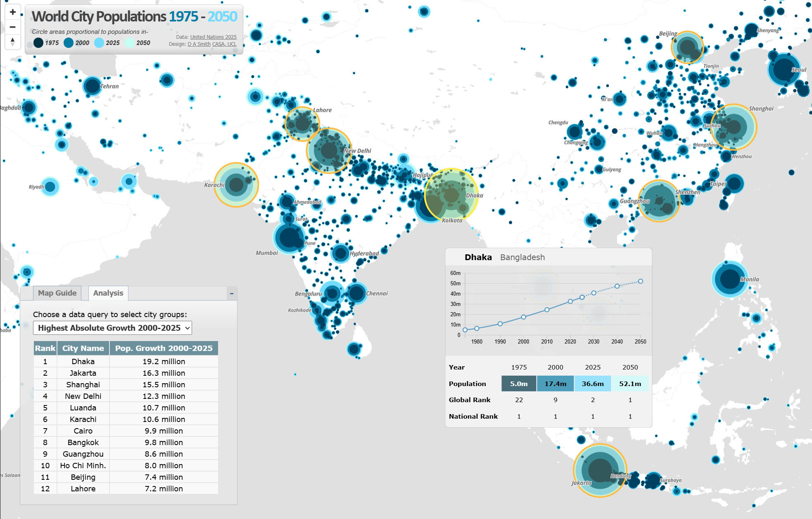Click the 2050 data point on Dhaka chart
Screen dimensions: 812x519
point(640,281)
